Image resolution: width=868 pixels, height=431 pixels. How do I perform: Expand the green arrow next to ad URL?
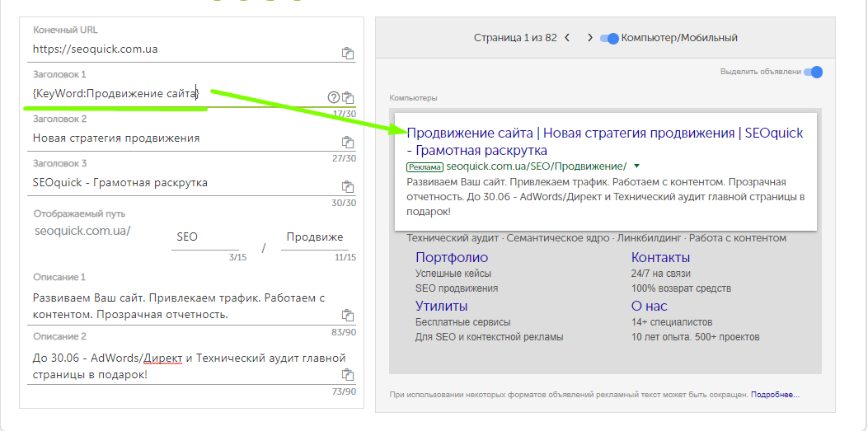coord(636,166)
